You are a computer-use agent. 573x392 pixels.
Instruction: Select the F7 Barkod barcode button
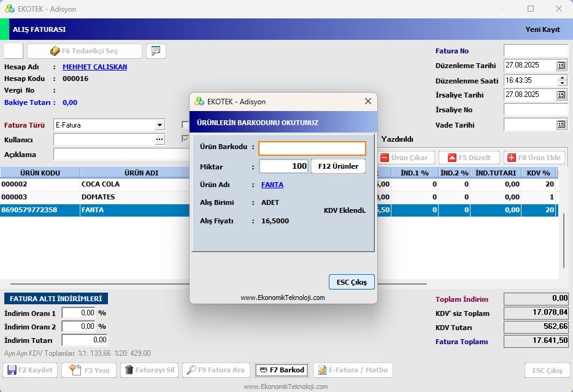pyautogui.click(x=282, y=370)
